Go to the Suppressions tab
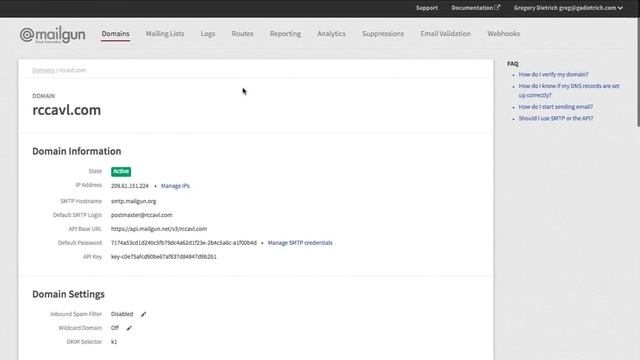This screenshot has height=360, width=640. click(383, 34)
